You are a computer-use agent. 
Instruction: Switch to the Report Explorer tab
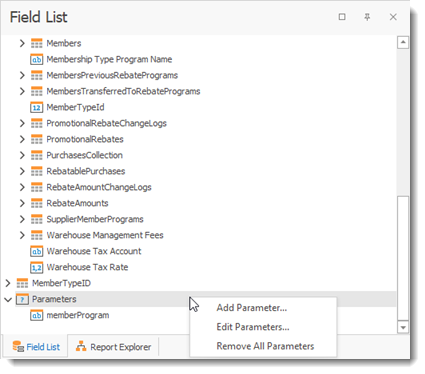point(113,347)
